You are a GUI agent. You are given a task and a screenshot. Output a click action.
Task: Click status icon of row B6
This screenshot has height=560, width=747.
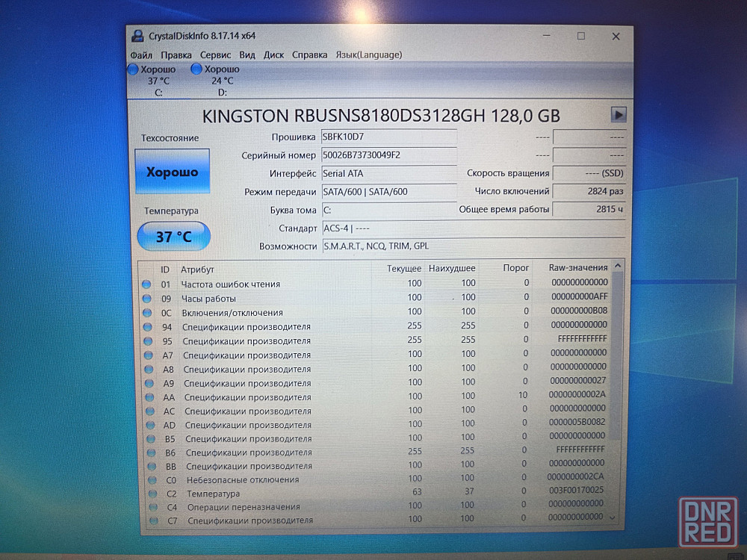(152, 453)
